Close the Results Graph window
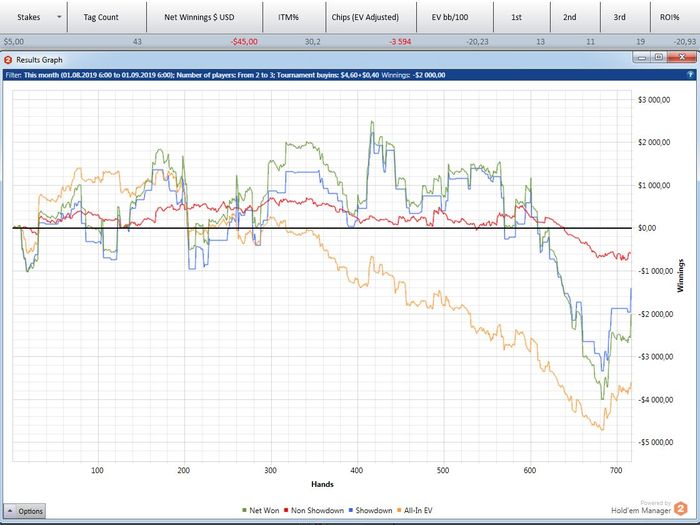The height and width of the screenshot is (525, 700). (682, 57)
